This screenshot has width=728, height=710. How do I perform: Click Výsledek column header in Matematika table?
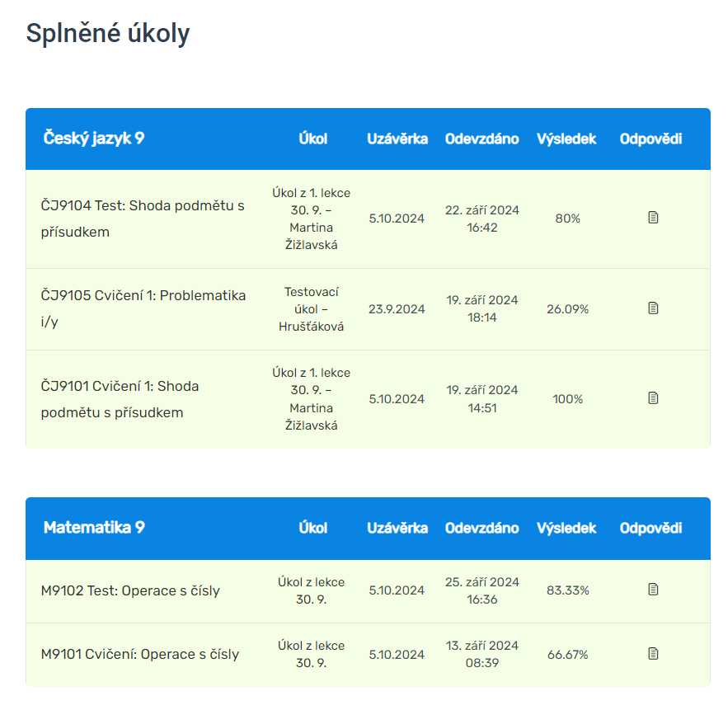pyautogui.click(x=566, y=528)
